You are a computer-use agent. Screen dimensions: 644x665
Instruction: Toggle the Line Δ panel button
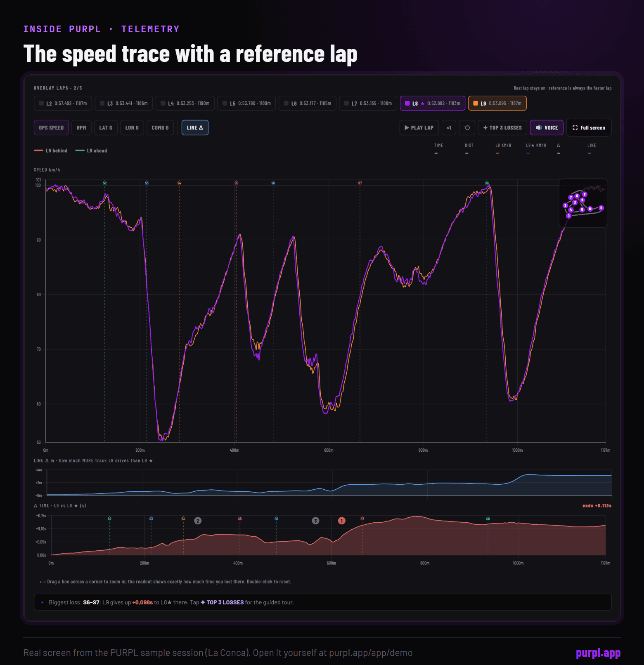click(195, 127)
